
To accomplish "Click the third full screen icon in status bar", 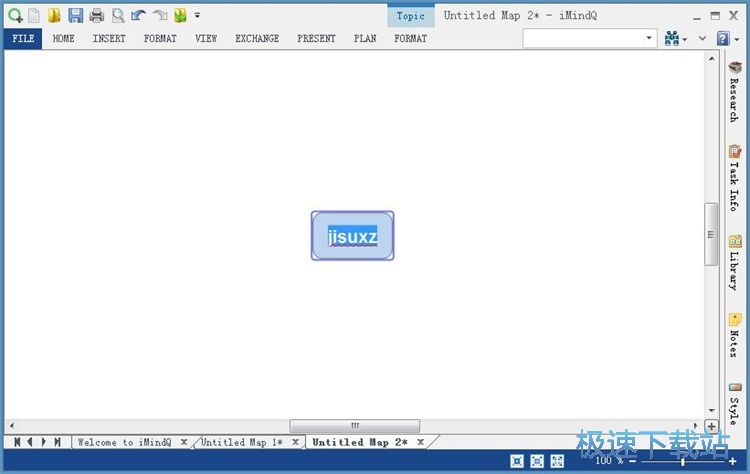I will coord(557,461).
